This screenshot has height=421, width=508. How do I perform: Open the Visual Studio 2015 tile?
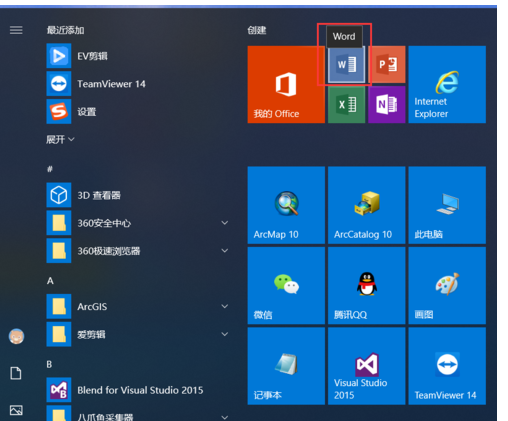tap(366, 366)
